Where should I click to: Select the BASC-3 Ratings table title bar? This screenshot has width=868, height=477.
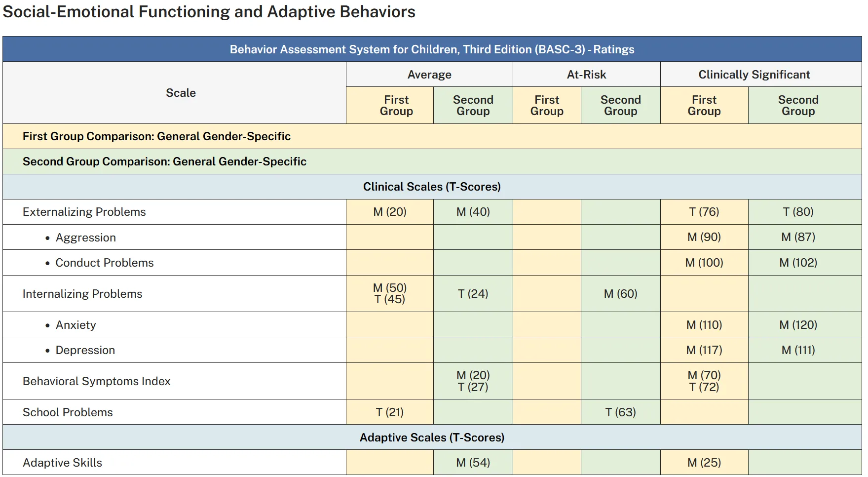pos(432,49)
